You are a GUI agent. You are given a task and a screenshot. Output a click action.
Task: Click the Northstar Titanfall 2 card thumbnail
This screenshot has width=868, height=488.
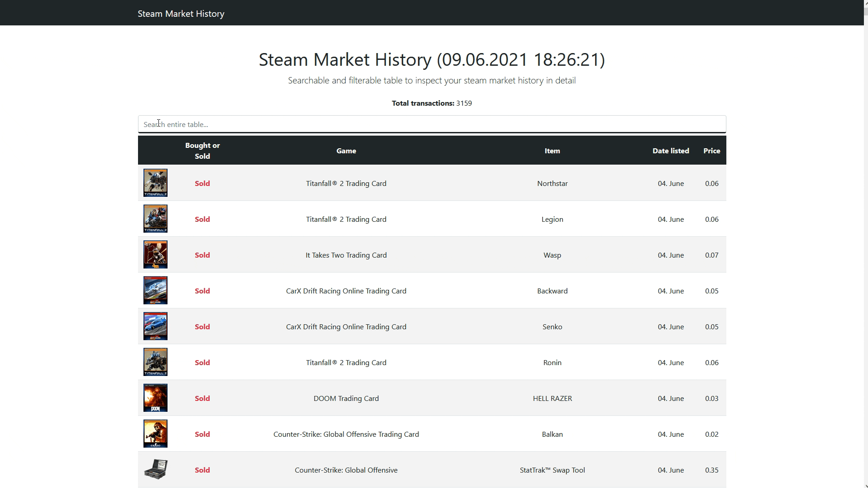[155, 183]
